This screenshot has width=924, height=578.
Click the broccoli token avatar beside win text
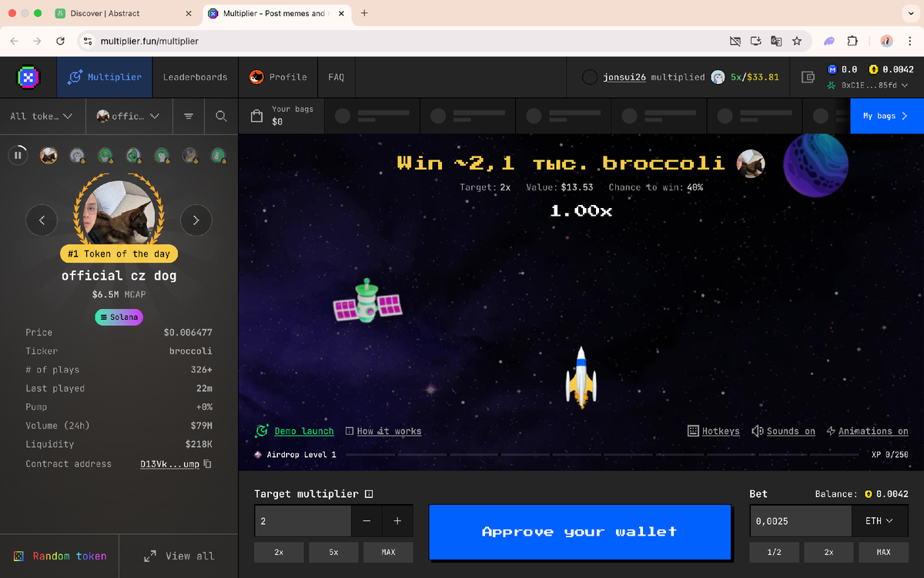point(751,163)
